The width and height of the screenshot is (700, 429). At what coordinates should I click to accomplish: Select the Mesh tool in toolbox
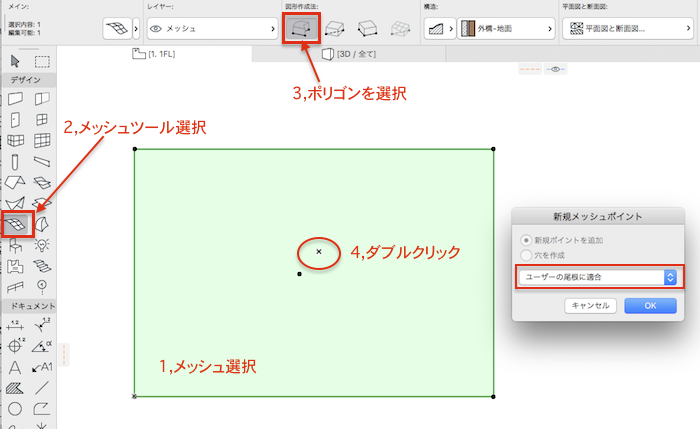coord(16,224)
